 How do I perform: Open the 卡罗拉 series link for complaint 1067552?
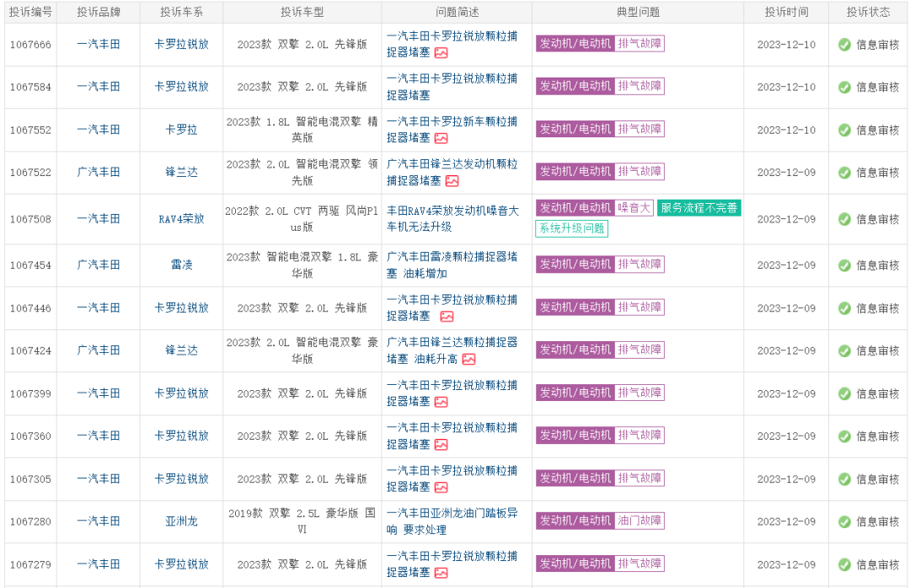point(182,130)
